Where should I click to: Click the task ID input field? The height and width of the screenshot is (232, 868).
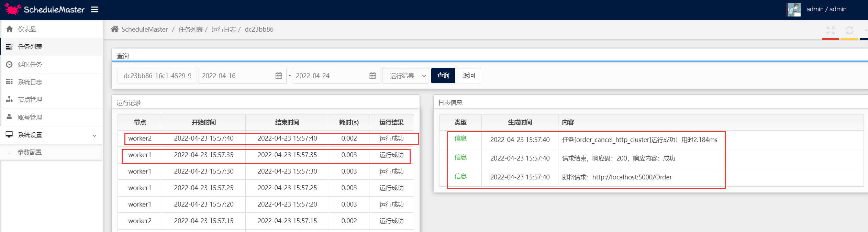[x=157, y=76]
